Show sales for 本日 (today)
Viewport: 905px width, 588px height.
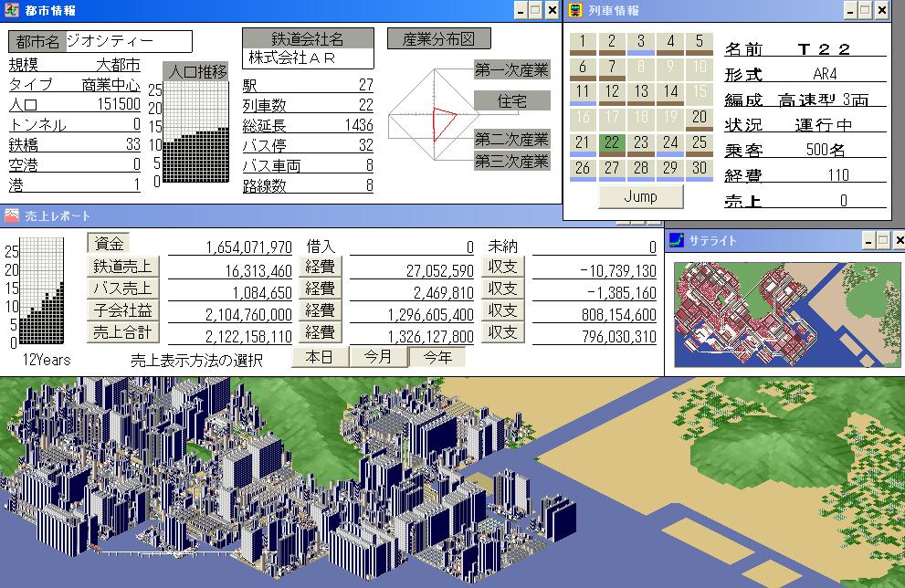pos(320,357)
